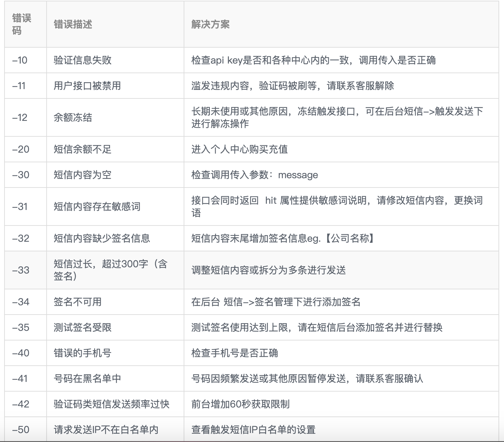Click the 错误描述 column header
The width and height of the screenshot is (504, 442).
pyautogui.click(x=72, y=23)
